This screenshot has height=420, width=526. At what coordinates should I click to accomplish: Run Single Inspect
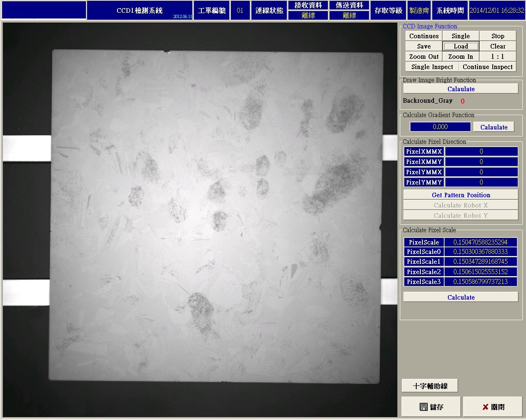[432, 67]
